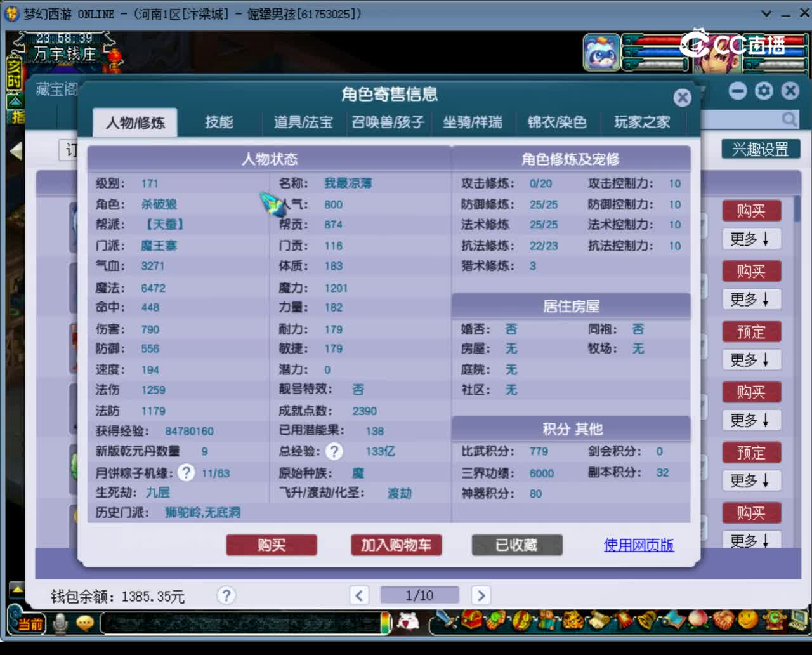Click the green gem give icon

point(497,619)
